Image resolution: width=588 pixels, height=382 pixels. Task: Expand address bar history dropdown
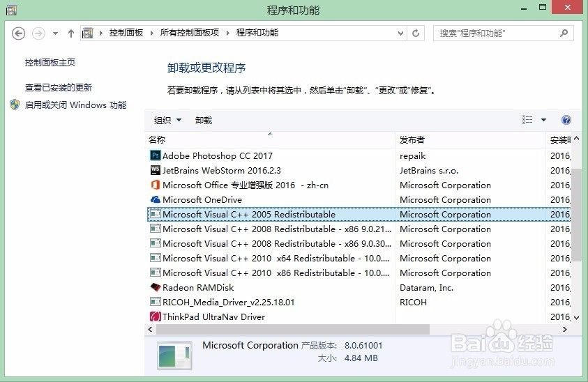pyautogui.click(x=400, y=33)
